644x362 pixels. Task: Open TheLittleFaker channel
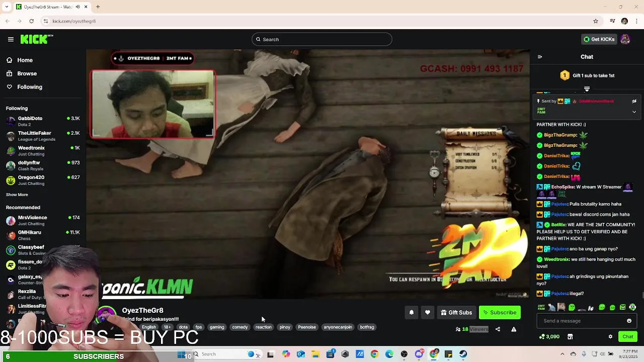[43, 136]
